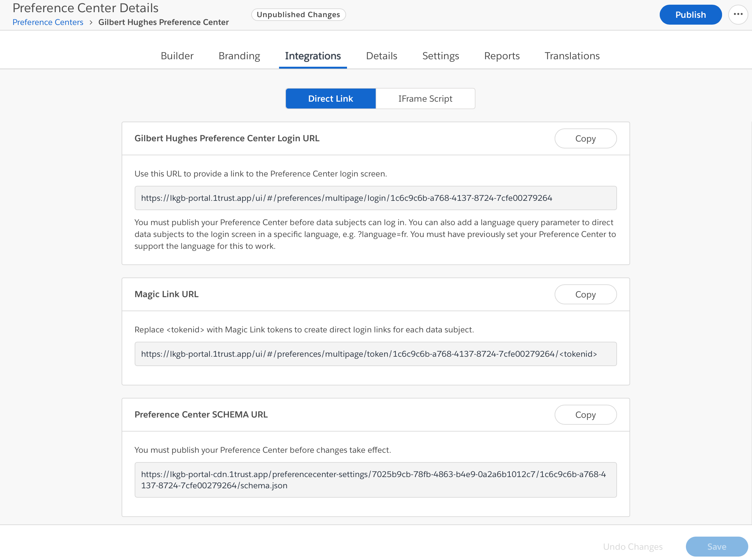Switch to the Branding tab
This screenshot has height=560, width=752.
239,56
